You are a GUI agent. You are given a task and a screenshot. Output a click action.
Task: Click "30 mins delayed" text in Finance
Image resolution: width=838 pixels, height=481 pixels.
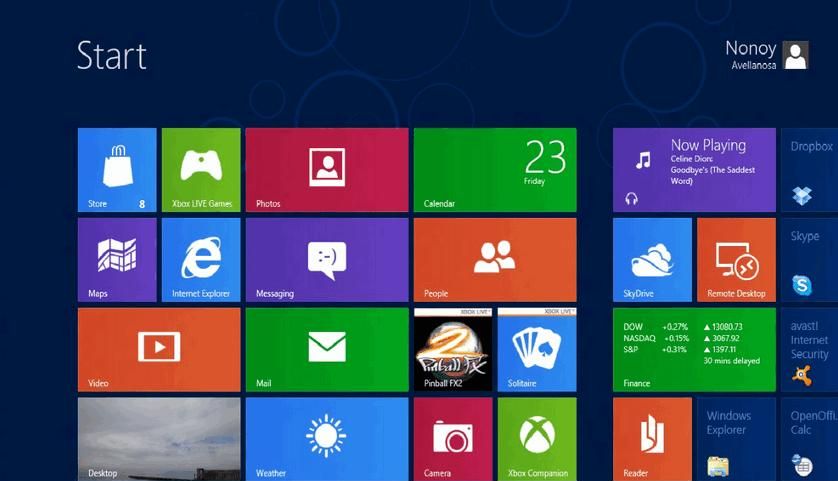pyautogui.click(x=731, y=361)
